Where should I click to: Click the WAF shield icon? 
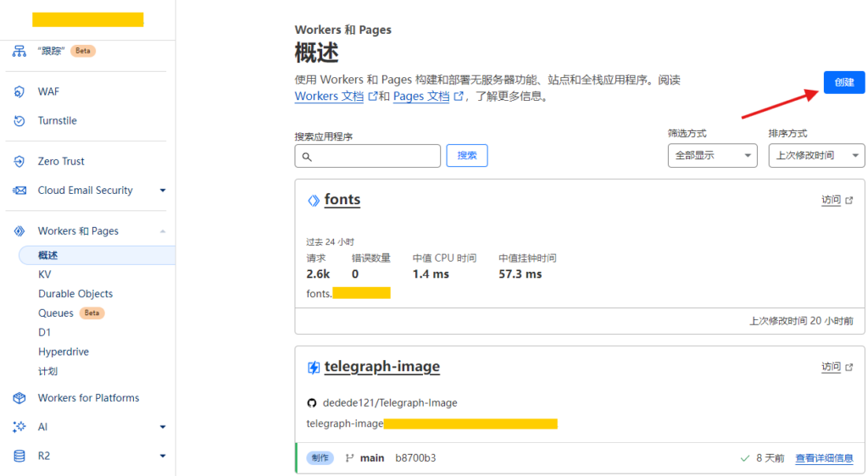pos(19,91)
